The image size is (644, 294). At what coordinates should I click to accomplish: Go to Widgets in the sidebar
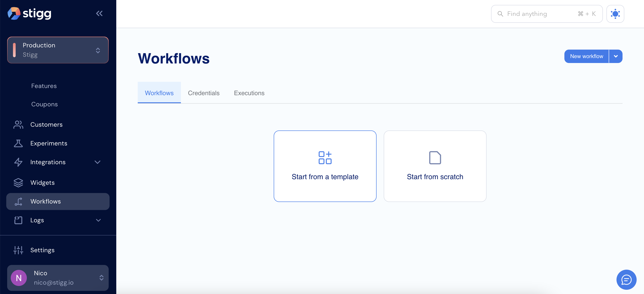coord(42,183)
